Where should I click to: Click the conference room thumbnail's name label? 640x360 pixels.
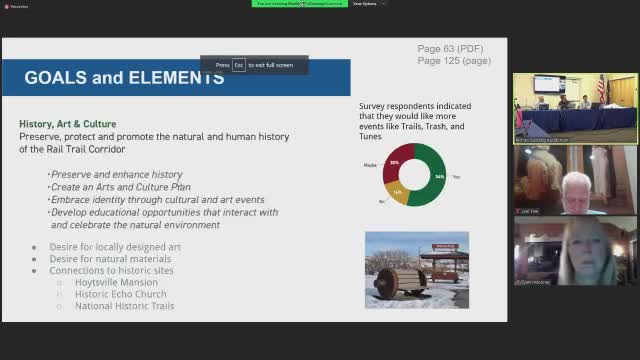542,140
